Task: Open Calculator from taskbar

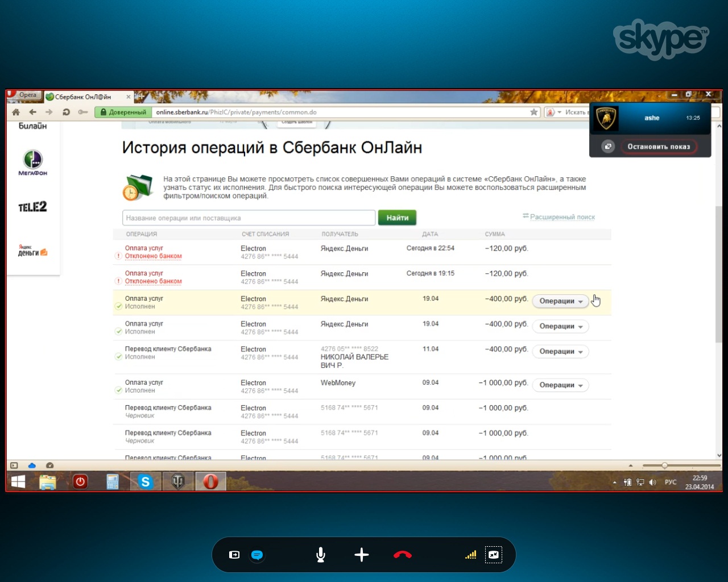Action: pyautogui.click(x=113, y=482)
